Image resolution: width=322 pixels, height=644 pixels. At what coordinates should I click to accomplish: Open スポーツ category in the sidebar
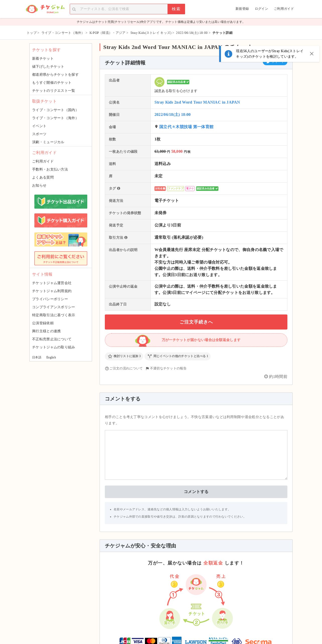(39, 134)
